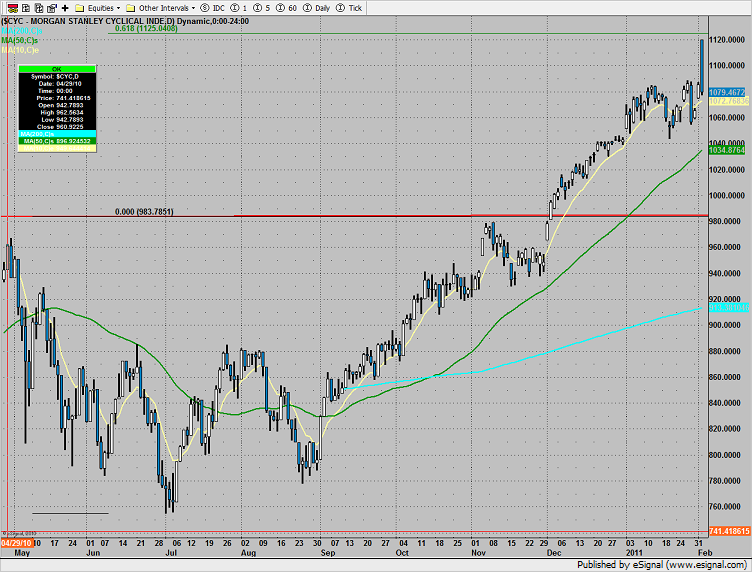Click the blue 1079.4672 last price tag
This screenshot has height=572, width=752.
[727, 92]
